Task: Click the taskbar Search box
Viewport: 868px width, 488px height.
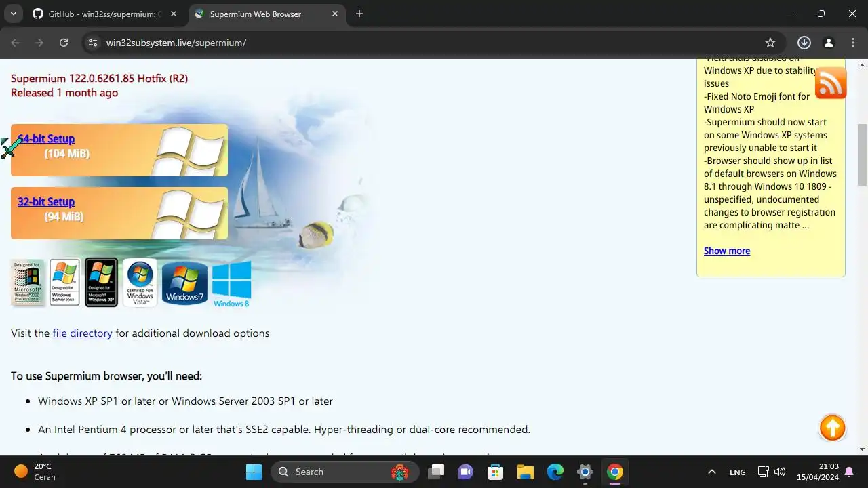Action: click(345, 472)
